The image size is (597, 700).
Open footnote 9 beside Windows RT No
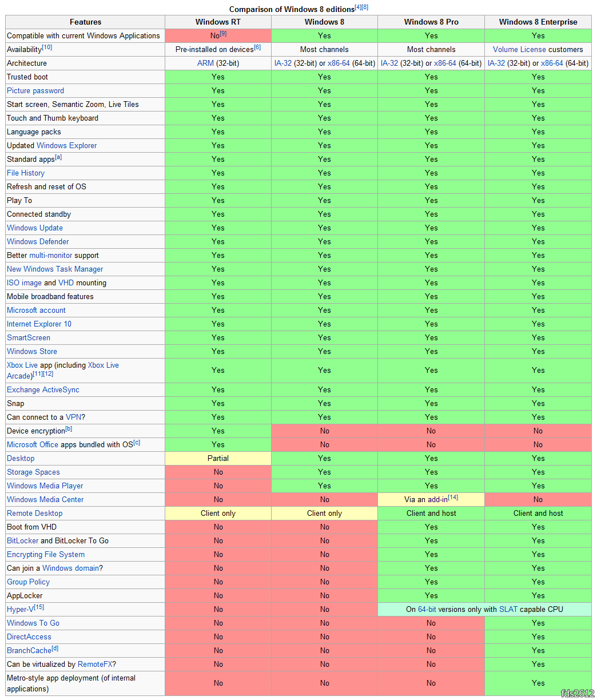click(x=224, y=34)
